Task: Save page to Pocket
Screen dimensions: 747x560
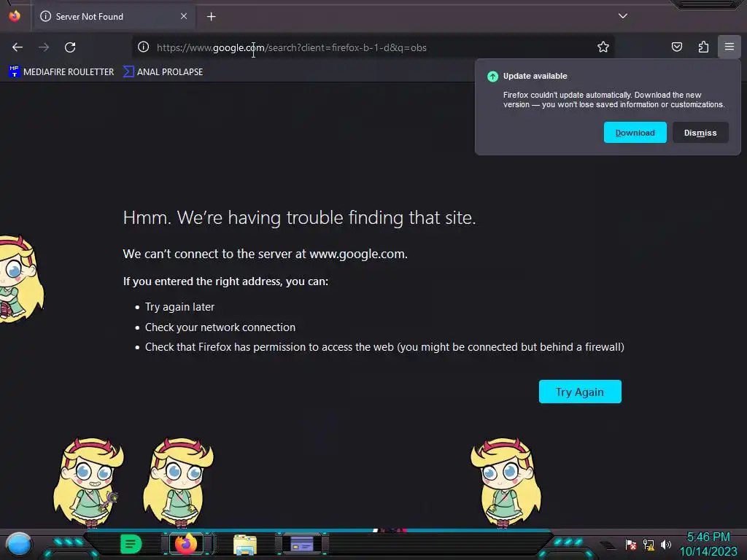Action: point(676,47)
